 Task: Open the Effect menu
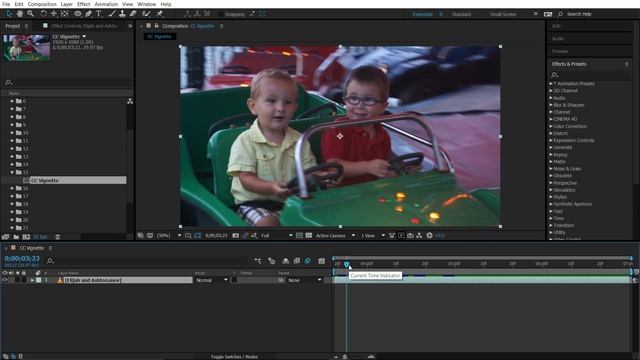click(x=83, y=4)
